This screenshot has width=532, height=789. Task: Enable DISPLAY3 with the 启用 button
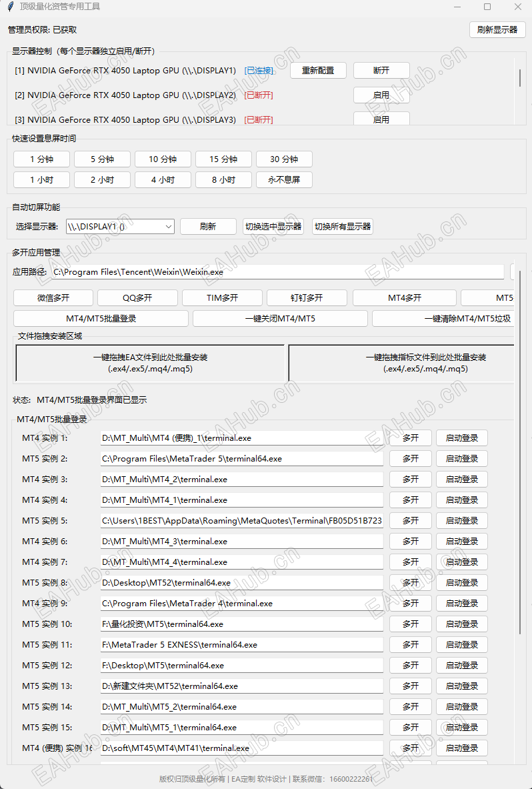[x=381, y=119]
